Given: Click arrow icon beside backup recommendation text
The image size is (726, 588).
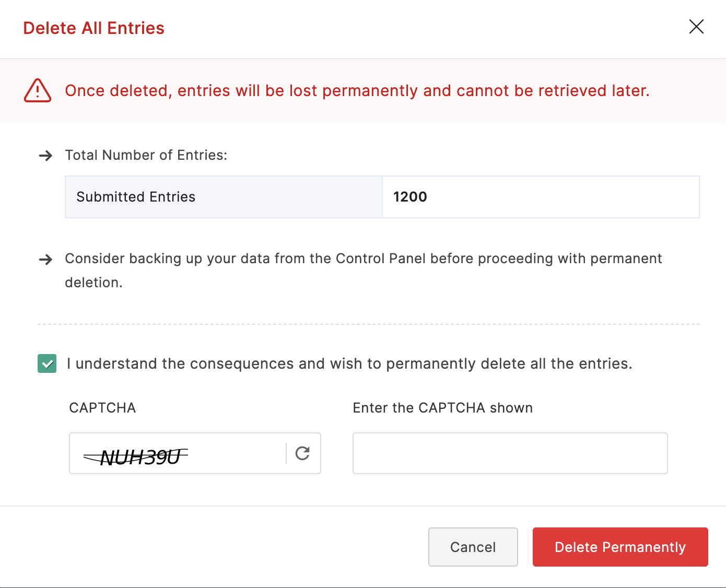Looking at the screenshot, I should [46, 260].
